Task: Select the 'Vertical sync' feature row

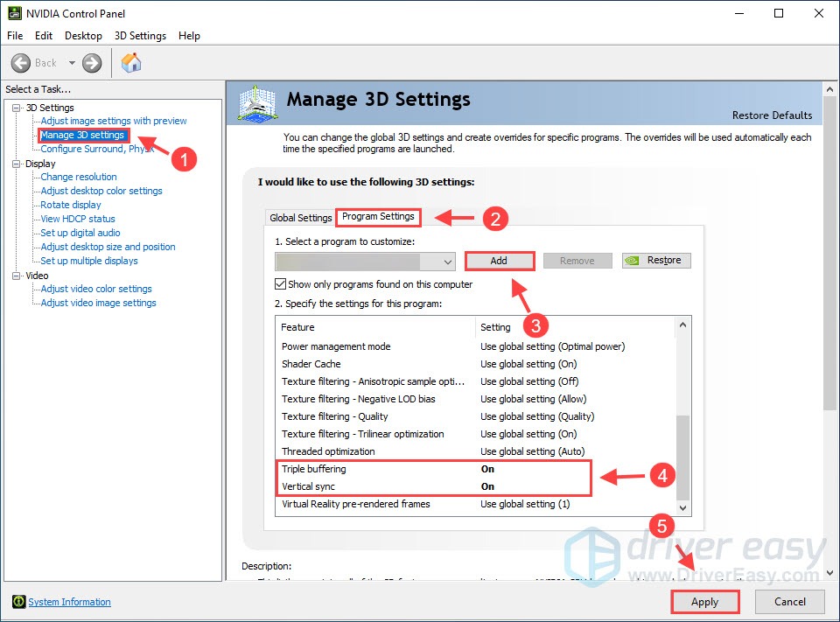Action: pos(476,486)
